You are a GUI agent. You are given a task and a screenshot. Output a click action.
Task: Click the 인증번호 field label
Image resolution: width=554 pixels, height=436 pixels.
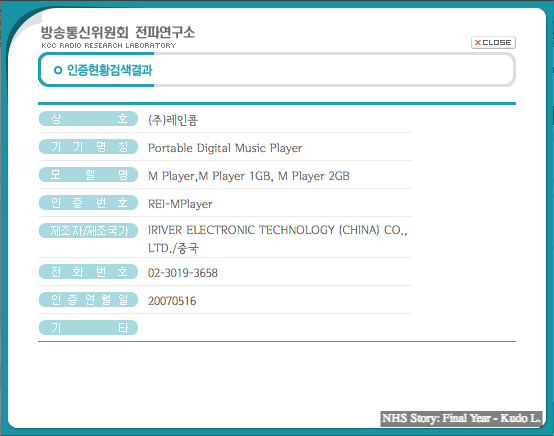[88, 202]
